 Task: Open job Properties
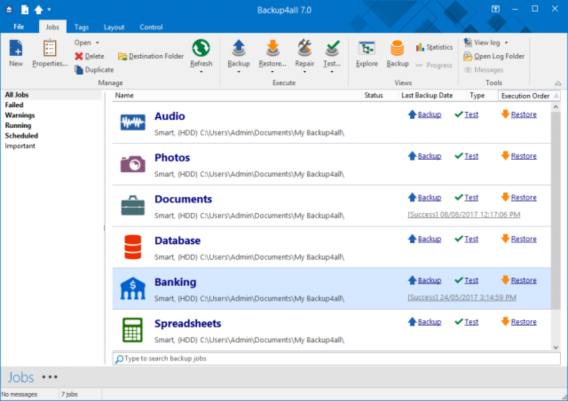[x=50, y=54]
